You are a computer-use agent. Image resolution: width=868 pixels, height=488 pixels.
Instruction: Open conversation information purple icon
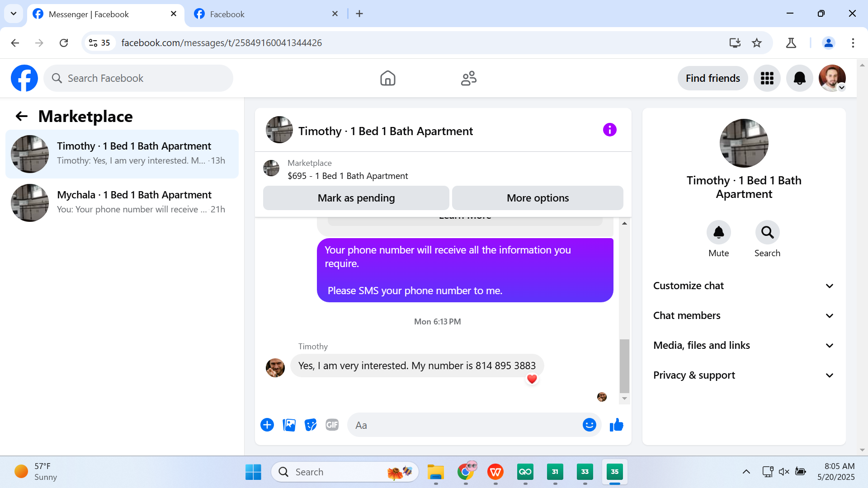pos(609,130)
